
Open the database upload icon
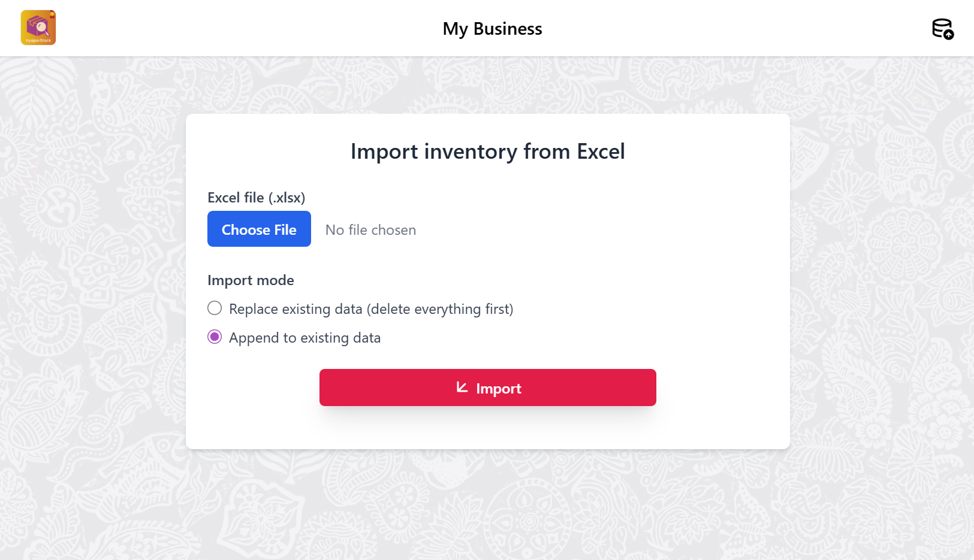click(942, 29)
